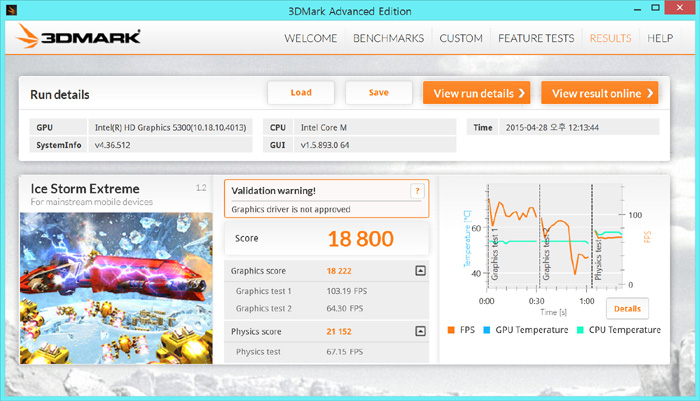Open the WELCOME tab

(311, 38)
